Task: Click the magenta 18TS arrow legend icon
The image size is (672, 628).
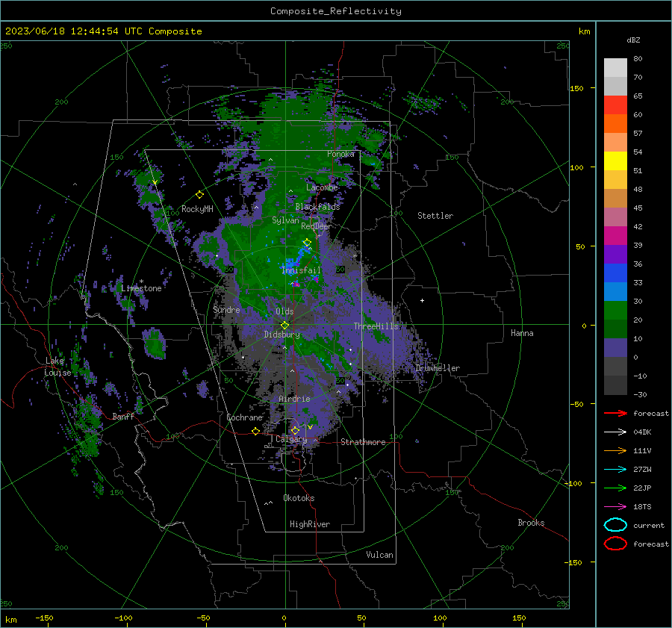Action: pos(615,507)
